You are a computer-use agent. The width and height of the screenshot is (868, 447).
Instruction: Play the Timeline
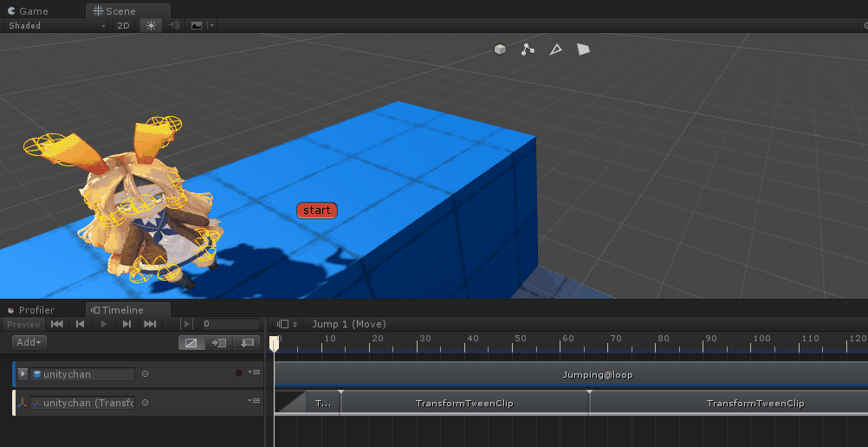(103, 324)
